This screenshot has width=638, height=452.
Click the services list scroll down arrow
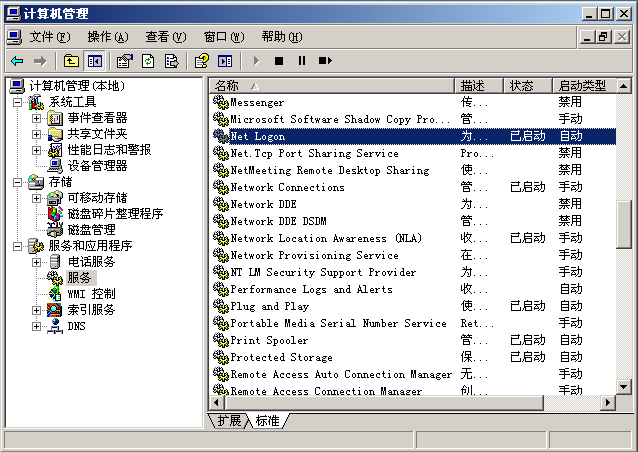coord(624,386)
